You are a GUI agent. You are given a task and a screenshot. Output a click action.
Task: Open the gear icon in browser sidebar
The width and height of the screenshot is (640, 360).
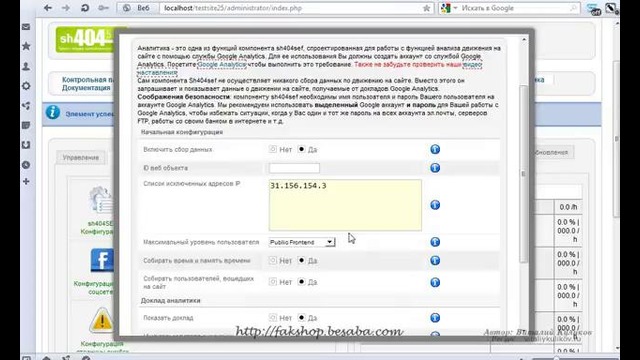click(26, 86)
